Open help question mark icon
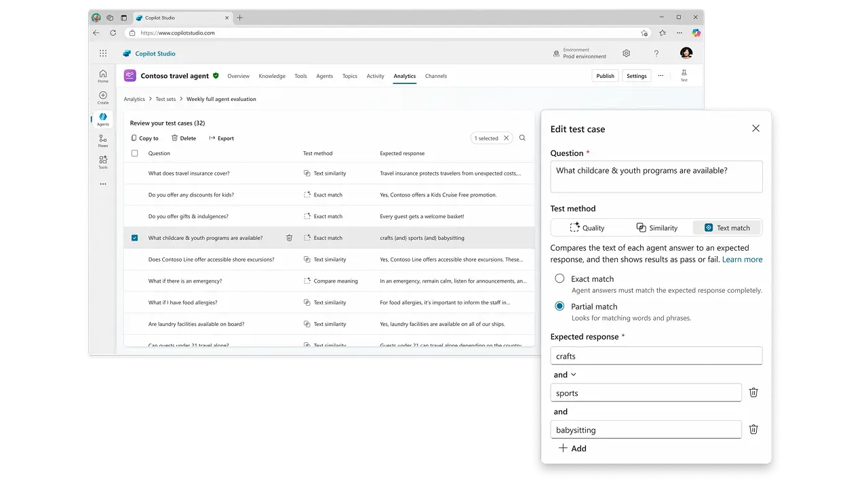The width and height of the screenshot is (868, 488). click(x=656, y=54)
